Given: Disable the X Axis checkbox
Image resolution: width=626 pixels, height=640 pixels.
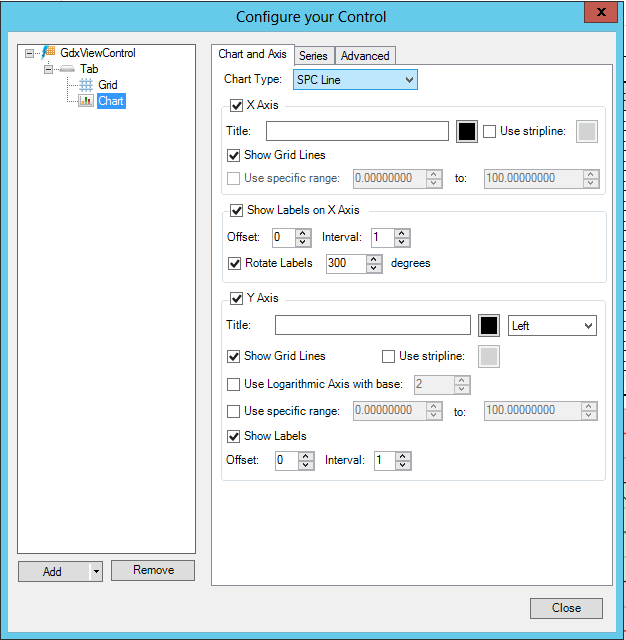Looking at the screenshot, I should [237, 106].
